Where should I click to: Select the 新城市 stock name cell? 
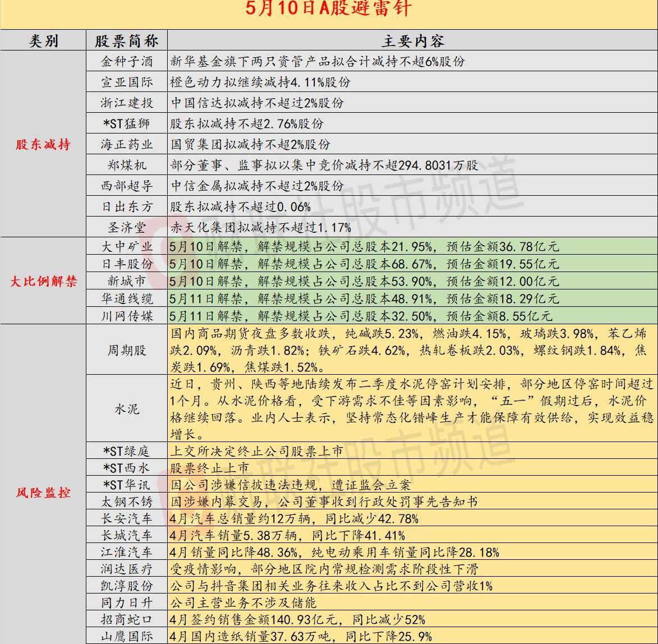[x=127, y=280]
